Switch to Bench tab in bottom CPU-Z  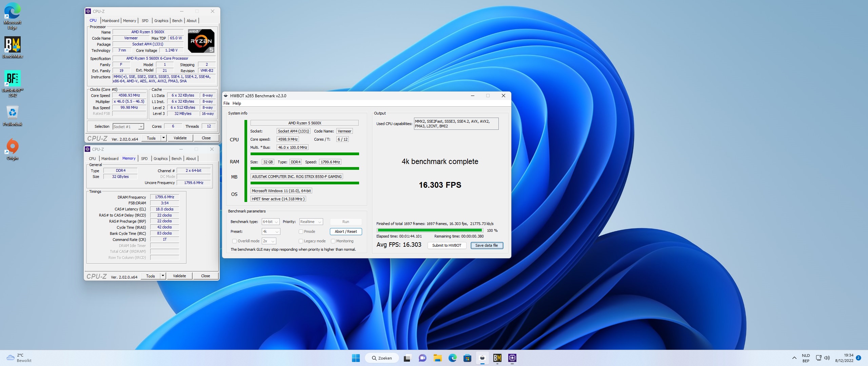click(176, 159)
